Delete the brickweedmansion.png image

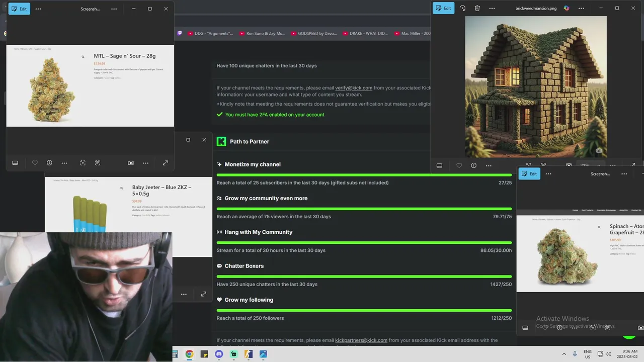tap(477, 8)
